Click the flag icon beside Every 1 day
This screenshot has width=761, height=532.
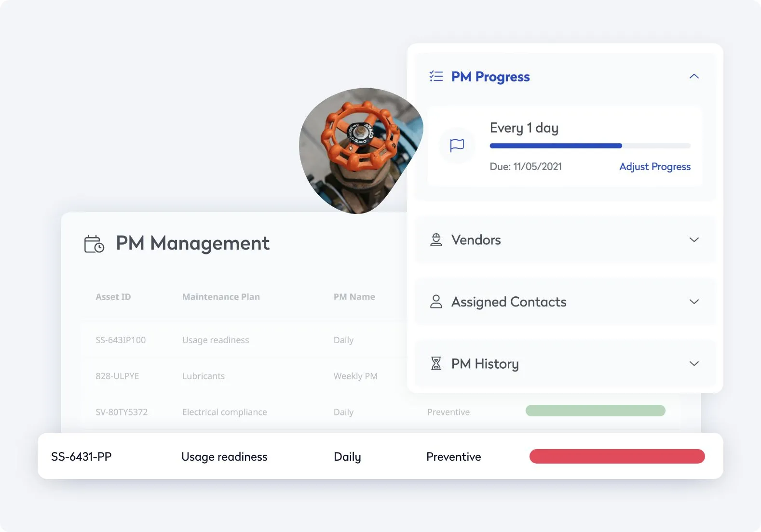(457, 145)
